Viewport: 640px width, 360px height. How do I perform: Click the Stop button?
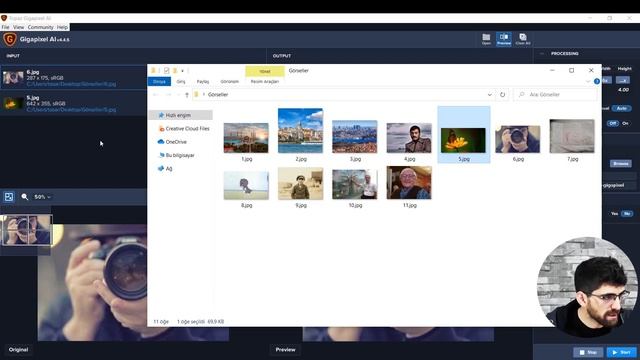pyautogui.click(x=588, y=352)
